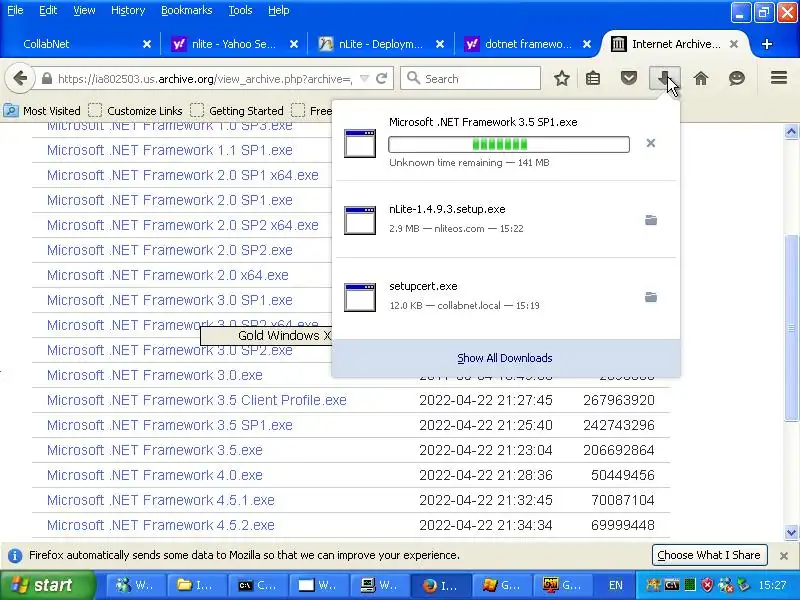Open containing folder for nLite-1.4.9.3.setup.exe
The width and height of the screenshot is (800, 600).
coord(651,220)
